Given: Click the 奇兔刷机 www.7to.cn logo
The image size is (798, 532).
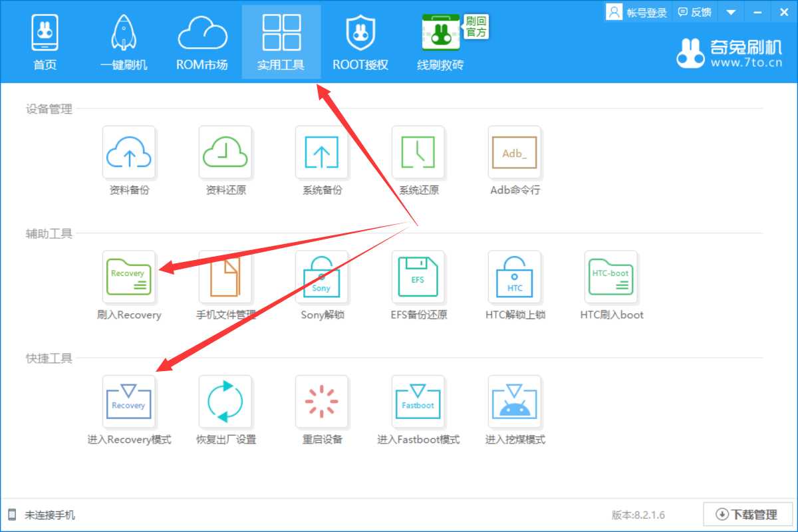Looking at the screenshot, I should coord(730,53).
